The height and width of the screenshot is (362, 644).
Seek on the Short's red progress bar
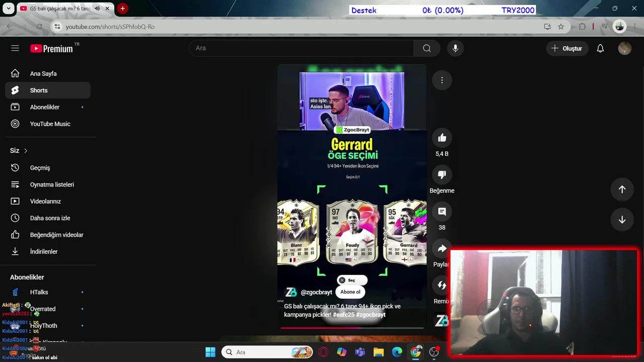point(352,328)
